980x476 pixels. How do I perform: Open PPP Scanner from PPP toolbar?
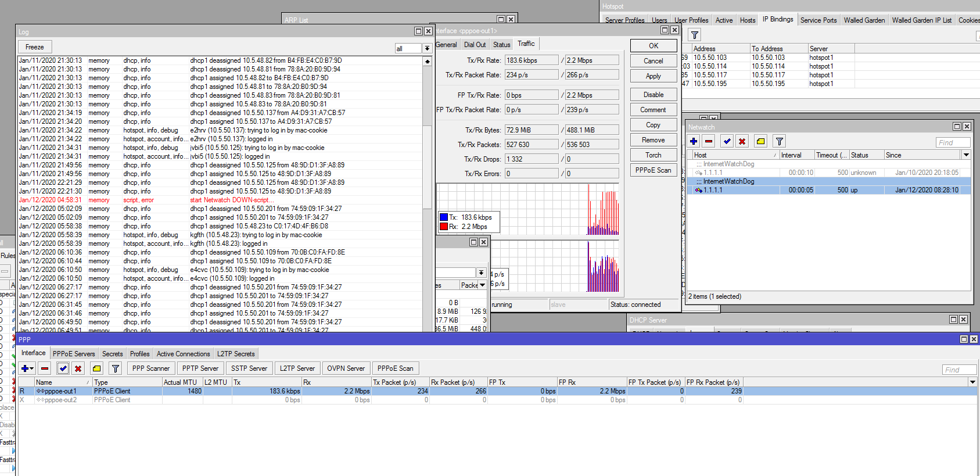[151, 368]
